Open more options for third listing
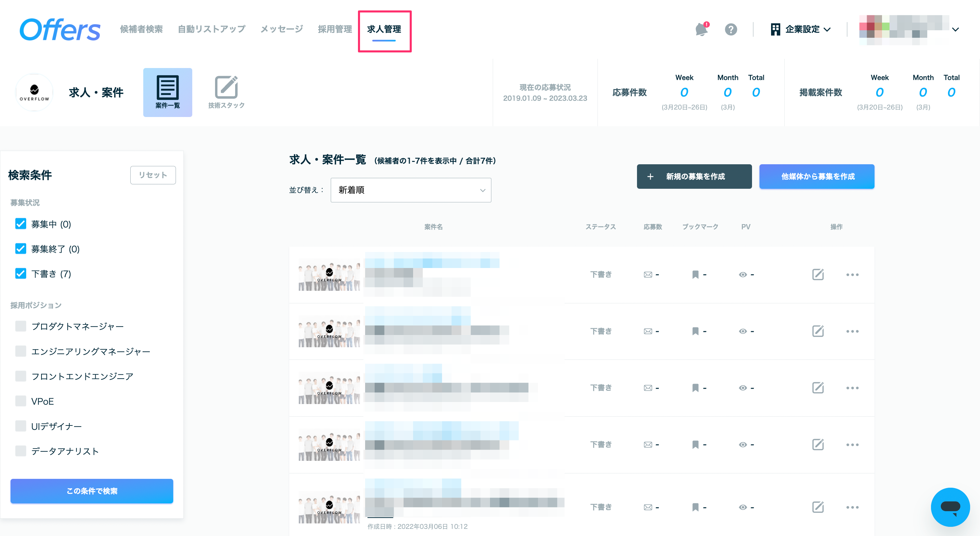980x536 pixels. pyautogui.click(x=852, y=388)
